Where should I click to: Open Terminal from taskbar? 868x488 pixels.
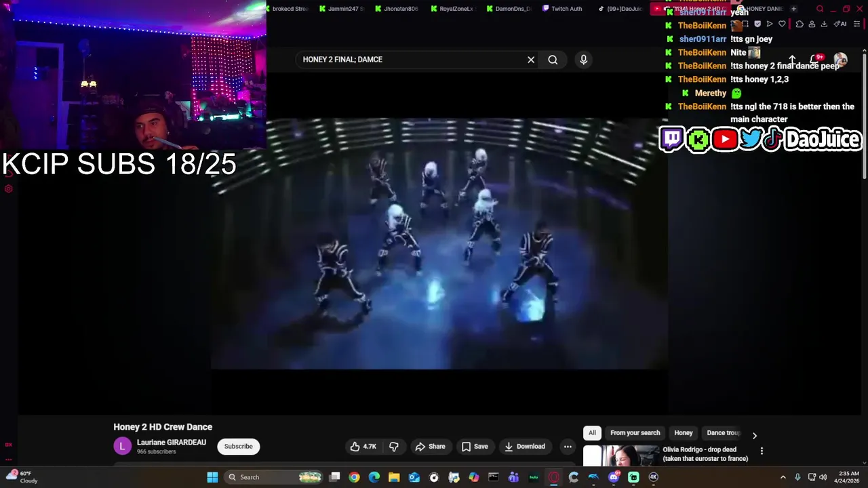[x=494, y=477]
